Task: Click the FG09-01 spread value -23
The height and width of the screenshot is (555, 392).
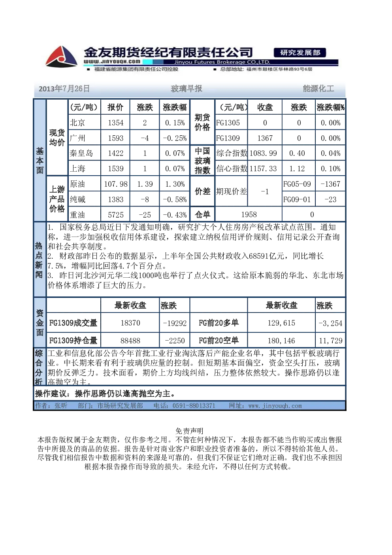Action: point(330,199)
